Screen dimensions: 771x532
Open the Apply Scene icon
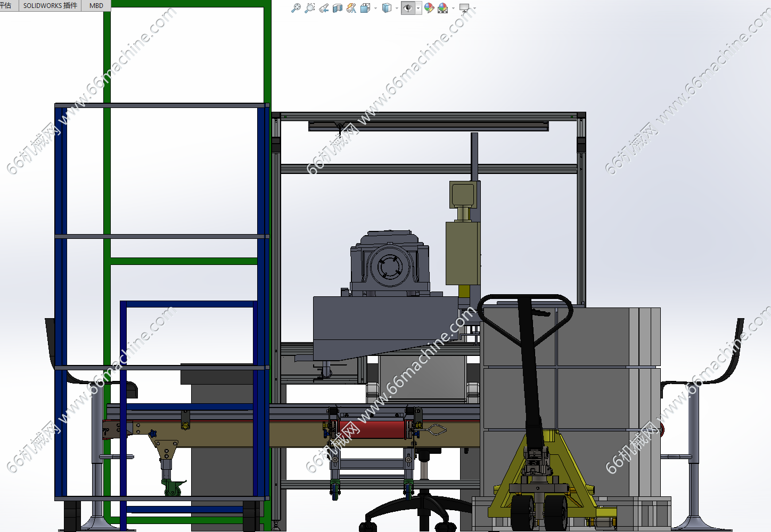tap(442, 8)
